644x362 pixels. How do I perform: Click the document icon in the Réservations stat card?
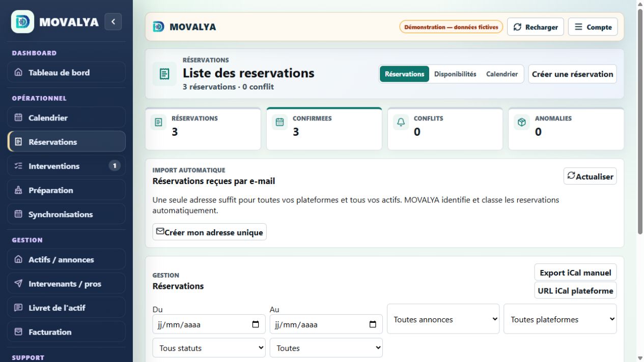pyautogui.click(x=158, y=122)
